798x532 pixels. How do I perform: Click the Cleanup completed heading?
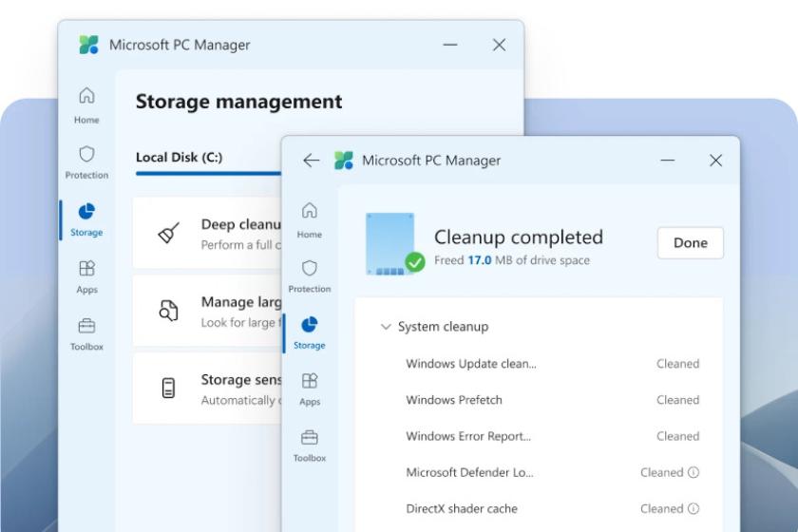click(518, 237)
